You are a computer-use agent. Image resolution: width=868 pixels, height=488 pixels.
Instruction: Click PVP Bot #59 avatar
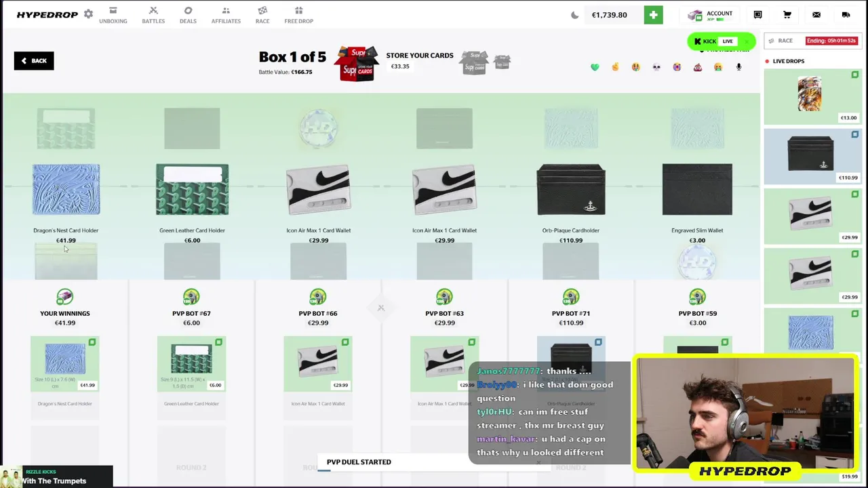click(x=697, y=297)
